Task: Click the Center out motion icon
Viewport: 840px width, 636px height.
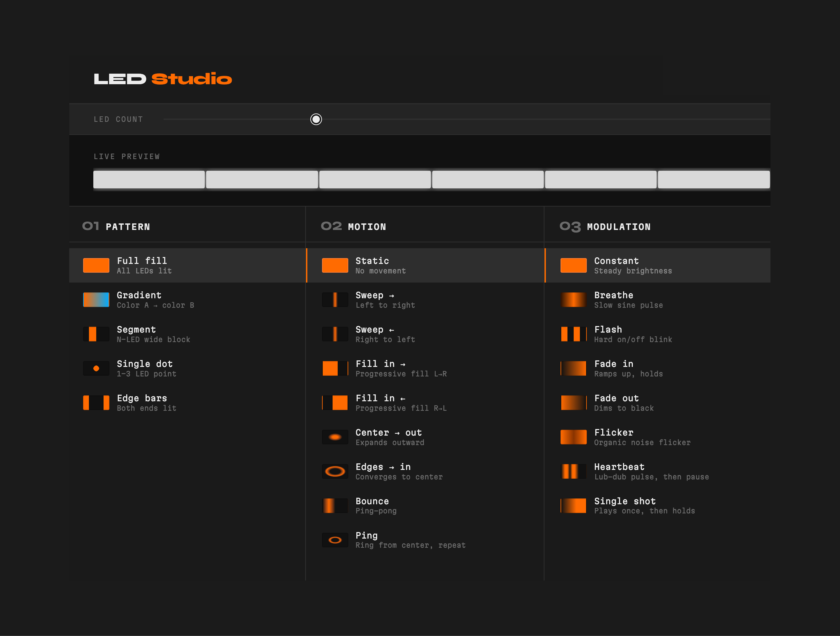Action: coord(335,437)
